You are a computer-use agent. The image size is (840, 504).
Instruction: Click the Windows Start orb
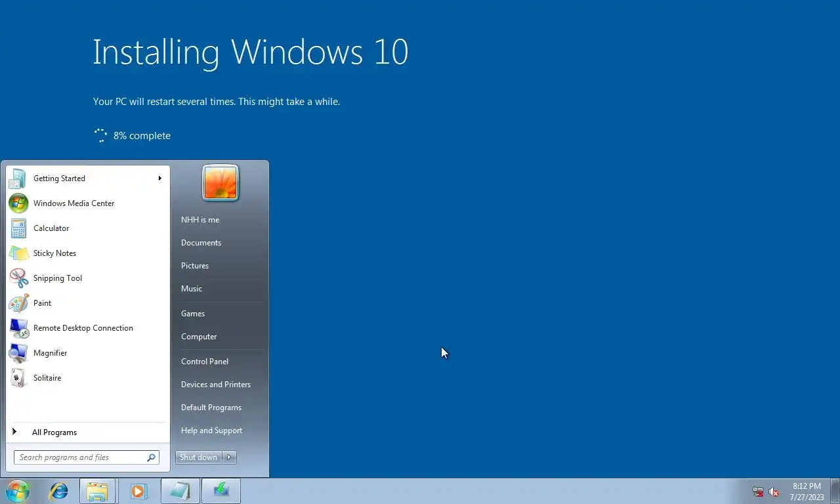click(18, 491)
